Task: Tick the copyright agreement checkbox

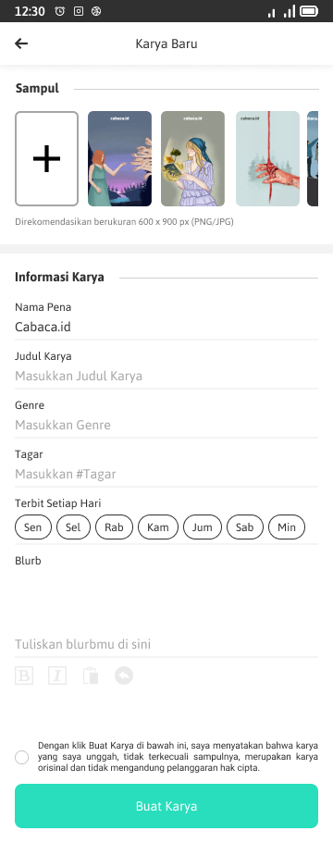Action: point(21,757)
